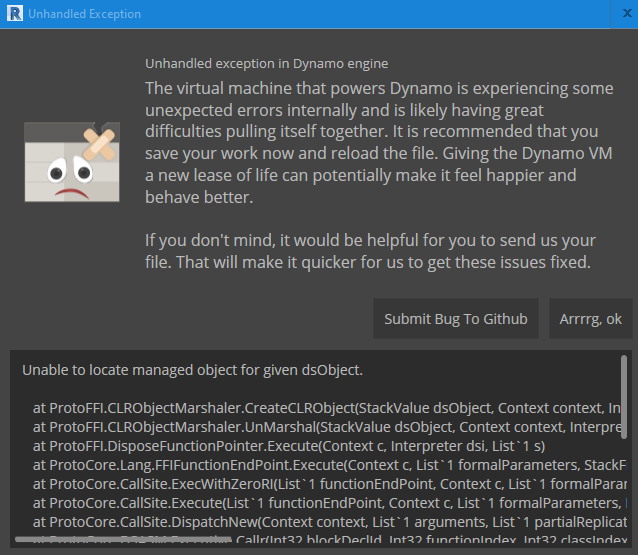Click the 'virtual machine that powers Dynamo' paragraph

point(379,142)
